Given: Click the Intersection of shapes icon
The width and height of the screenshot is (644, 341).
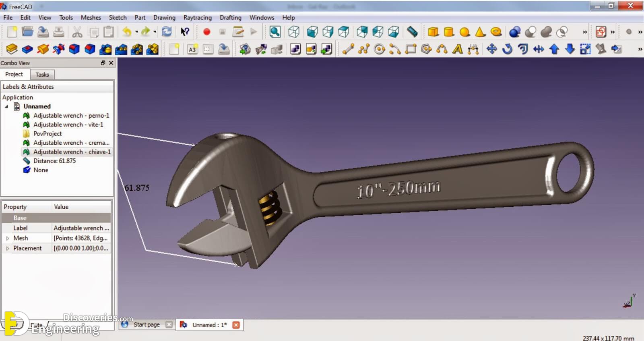Looking at the screenshot, I should [x=562, y=31].
